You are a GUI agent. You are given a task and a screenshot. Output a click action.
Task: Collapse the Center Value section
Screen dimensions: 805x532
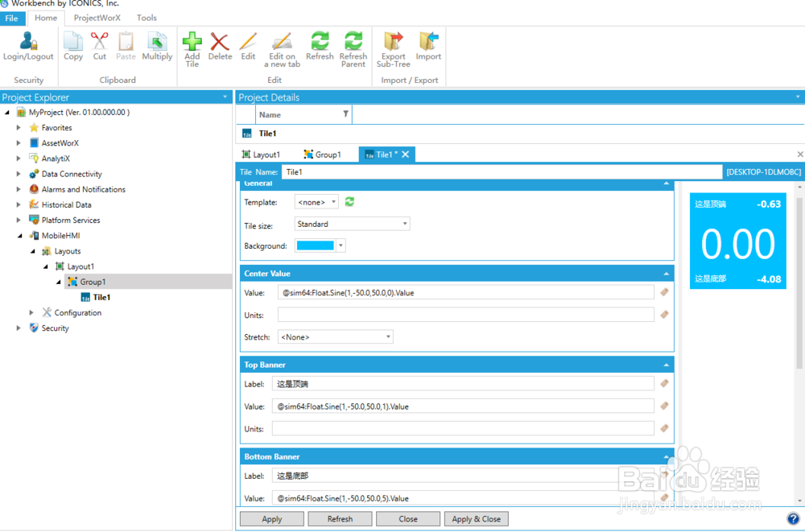coord(667,274)
